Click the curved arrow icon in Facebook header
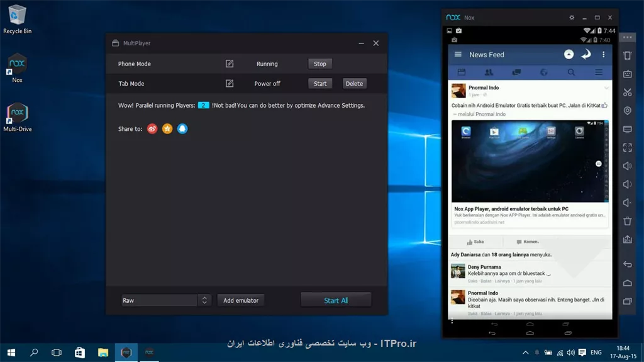 [x=586, y=54]
